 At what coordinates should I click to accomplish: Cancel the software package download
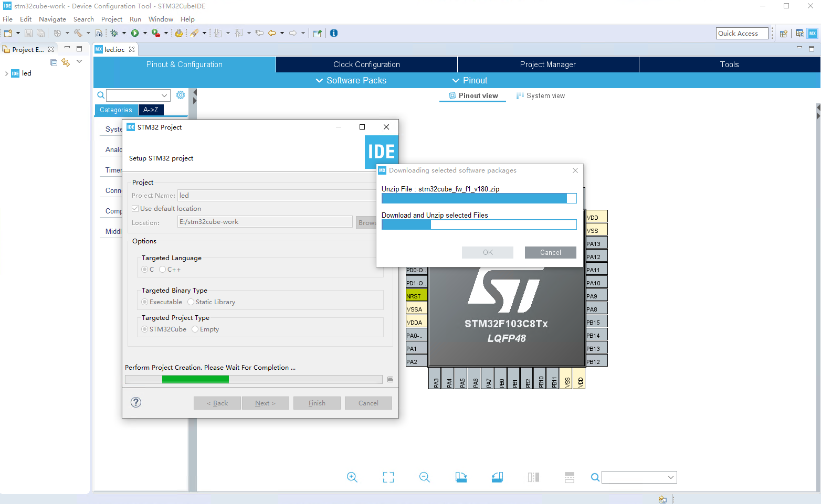[x=551, y=252]
